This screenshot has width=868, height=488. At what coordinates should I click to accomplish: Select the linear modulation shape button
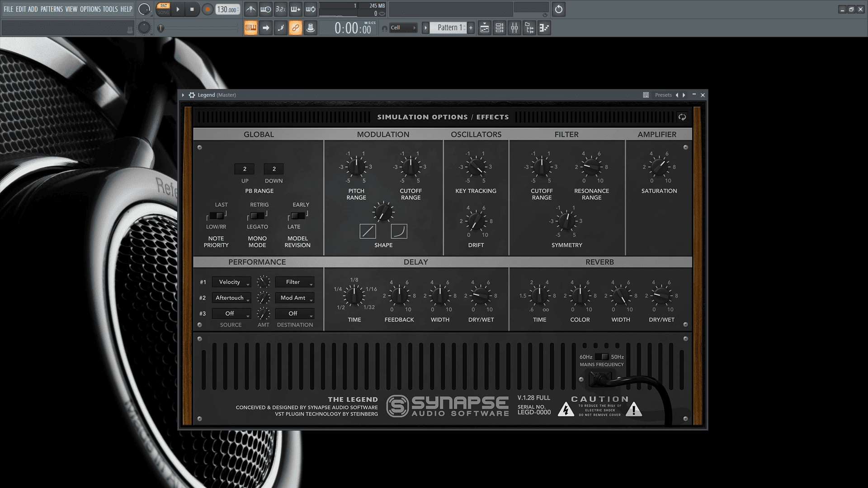click(368, 231)
